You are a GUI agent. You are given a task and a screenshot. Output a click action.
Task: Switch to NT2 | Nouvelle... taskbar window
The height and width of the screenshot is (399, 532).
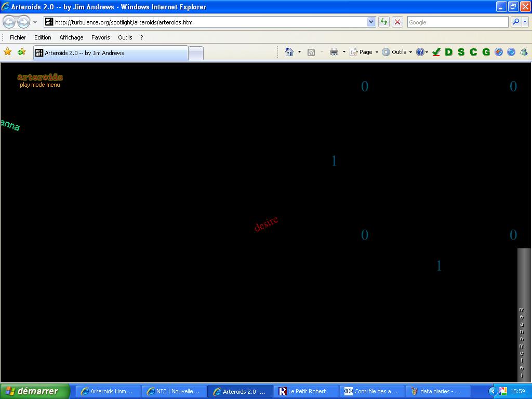[x=174, y=391]
